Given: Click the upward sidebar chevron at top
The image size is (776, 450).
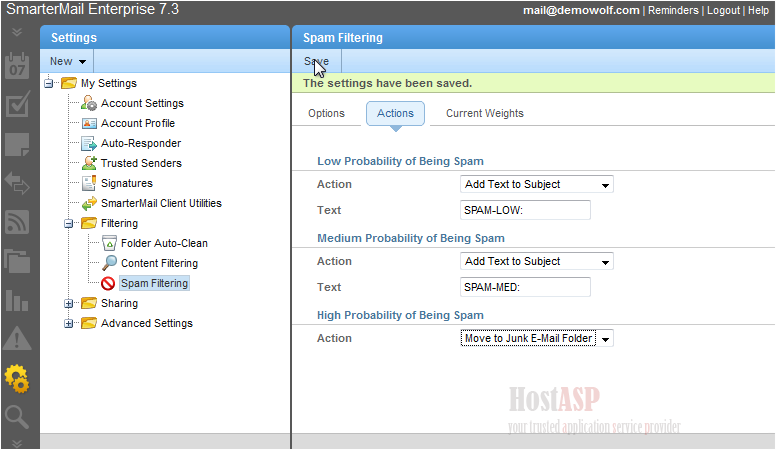Looking at the screenshot, I should click(x=17, y=33).
